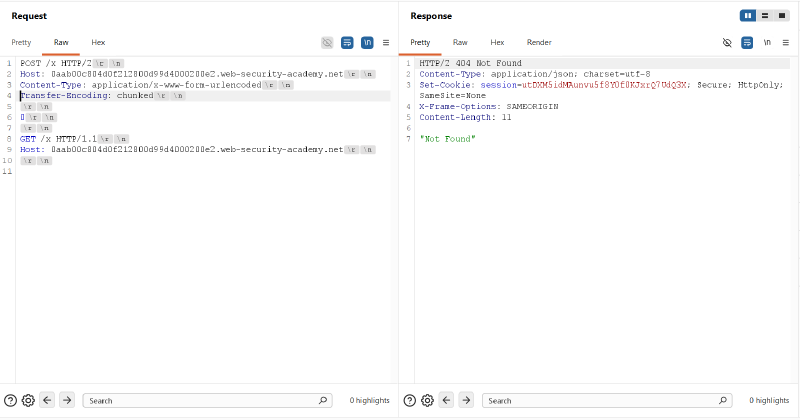Toggle non-printable \n characters in Request panel
The image size is (800, 420).
367,42
